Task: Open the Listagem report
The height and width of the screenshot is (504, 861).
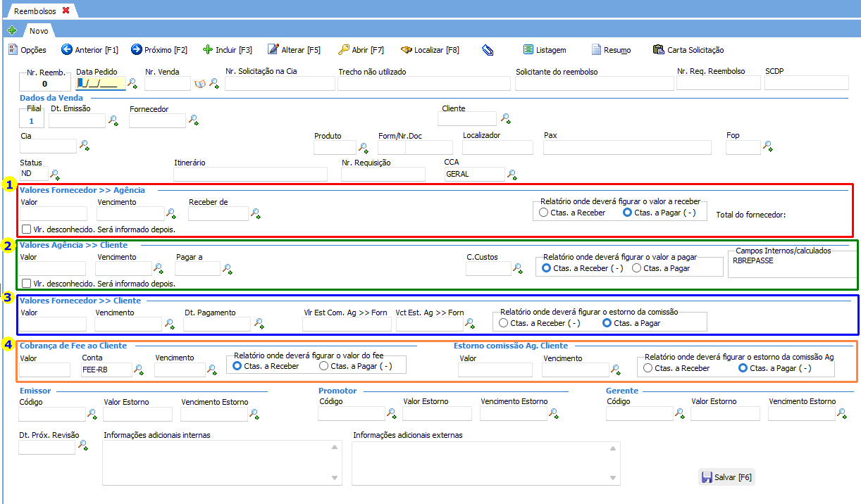Action: pos(544,50)
